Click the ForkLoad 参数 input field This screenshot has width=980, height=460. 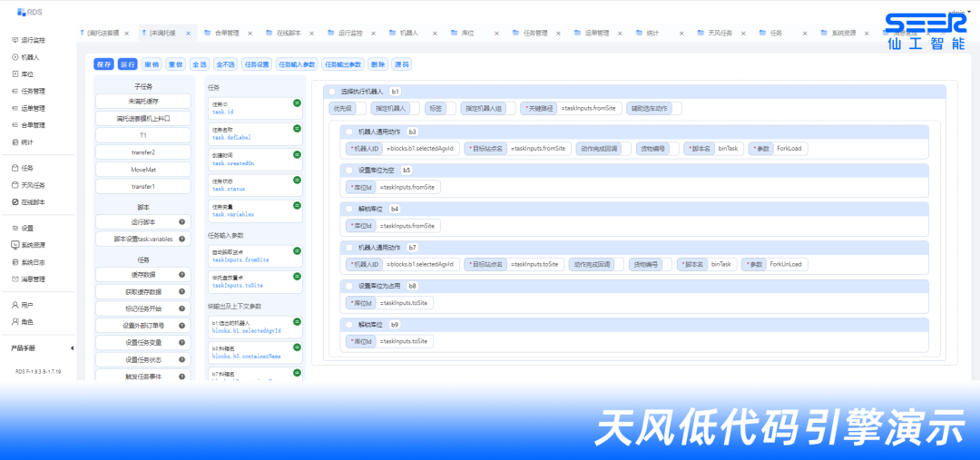point(789,148)
